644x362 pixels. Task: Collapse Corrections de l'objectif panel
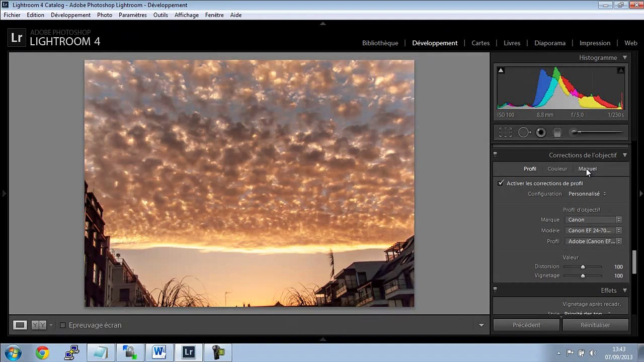625,155
